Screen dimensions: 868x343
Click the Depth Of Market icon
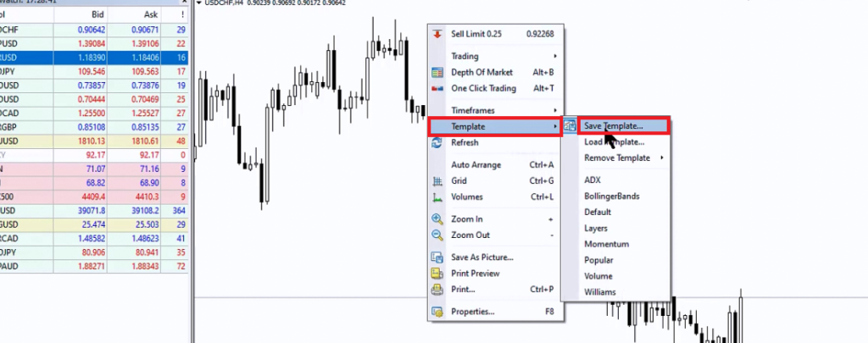(x=437, y=72)
